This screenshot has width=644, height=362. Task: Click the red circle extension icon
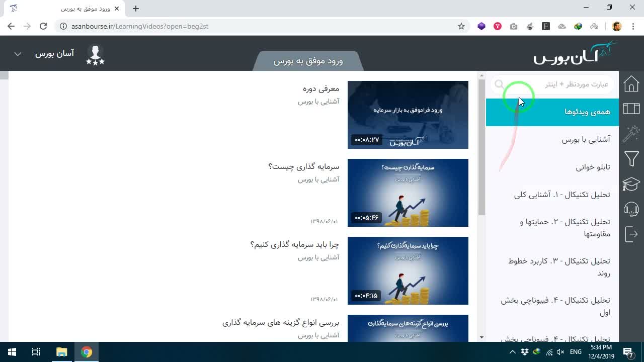coord(498,26)
